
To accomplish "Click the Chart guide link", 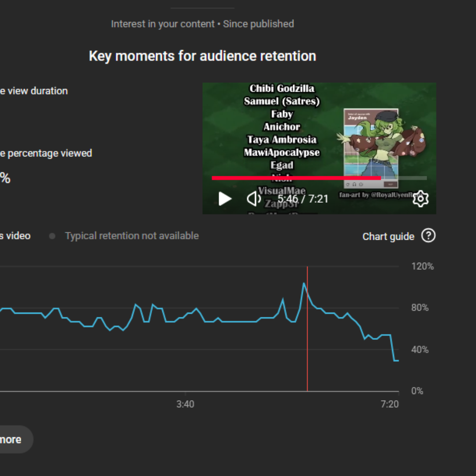I will pyautogui.click(x=388, y=236).
